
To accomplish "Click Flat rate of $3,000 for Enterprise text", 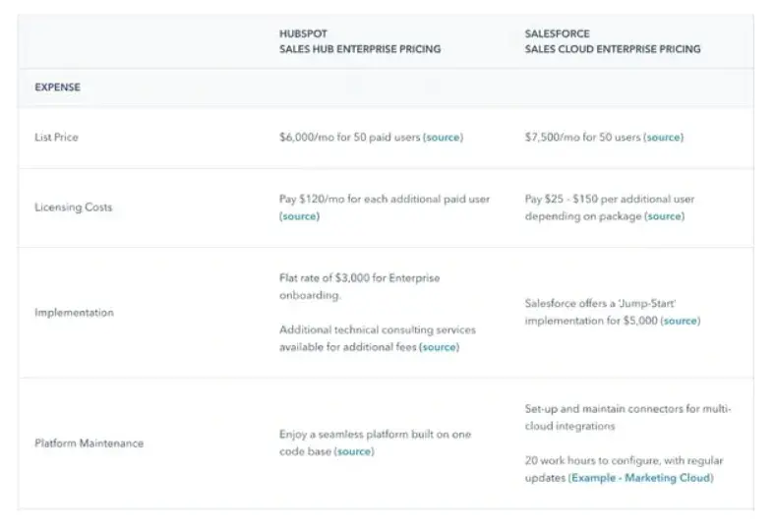I will (x=359, y=278).
